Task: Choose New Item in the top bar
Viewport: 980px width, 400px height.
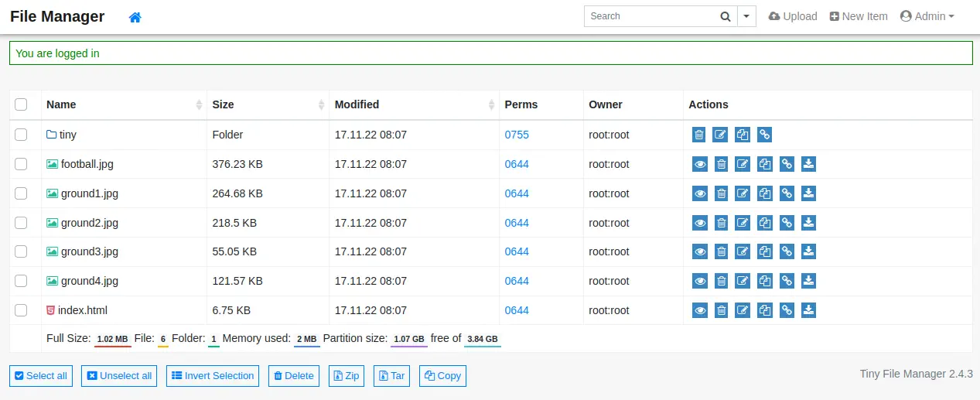Action: click(859, 16)
